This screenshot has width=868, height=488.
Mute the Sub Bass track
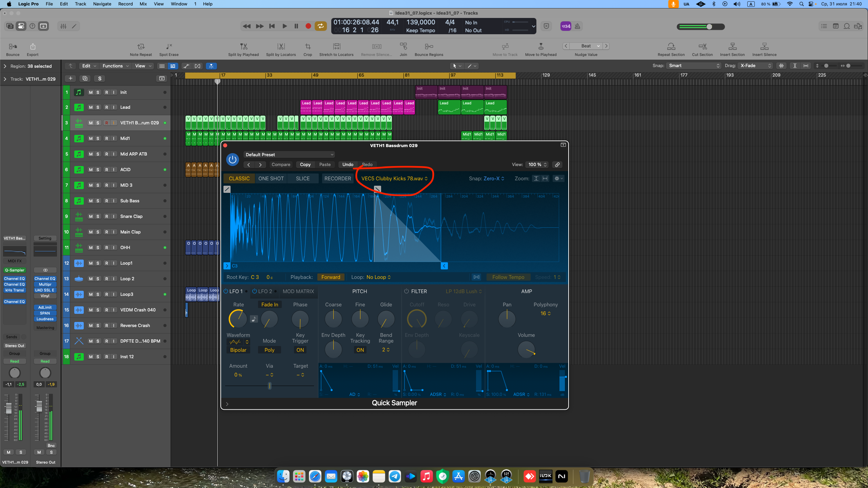click(x=91, y=201)
